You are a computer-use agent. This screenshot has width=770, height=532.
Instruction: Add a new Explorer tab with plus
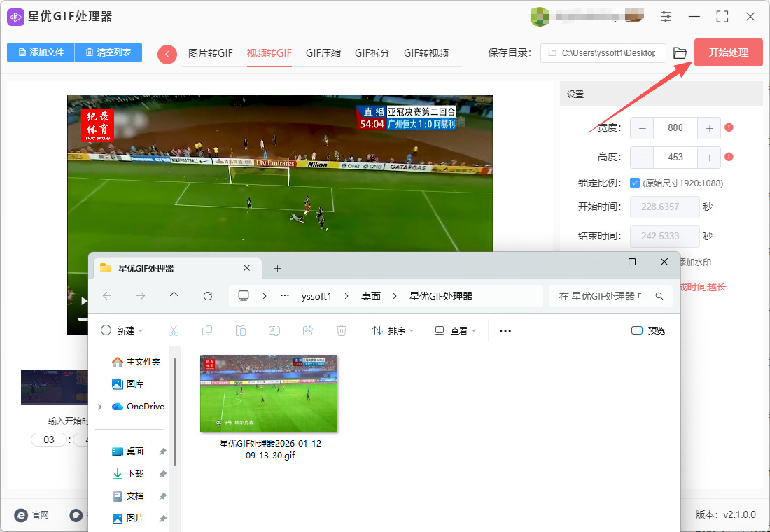277,268
